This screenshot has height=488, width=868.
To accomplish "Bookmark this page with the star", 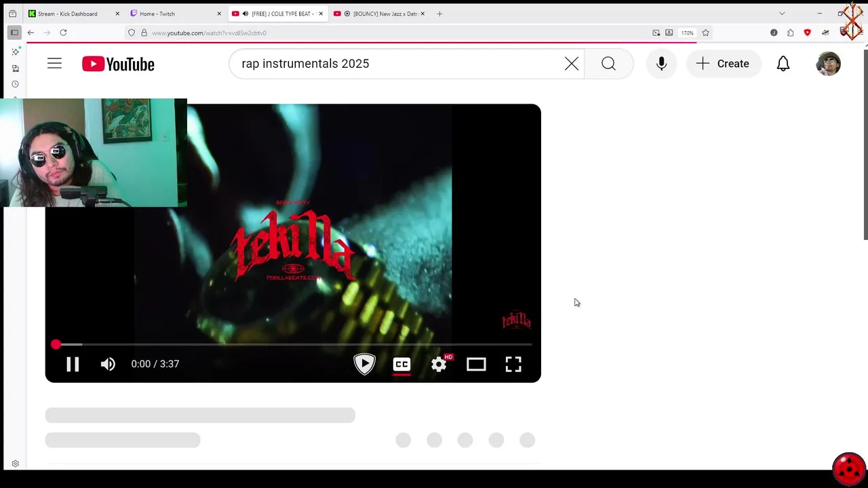I will point(706,33).
